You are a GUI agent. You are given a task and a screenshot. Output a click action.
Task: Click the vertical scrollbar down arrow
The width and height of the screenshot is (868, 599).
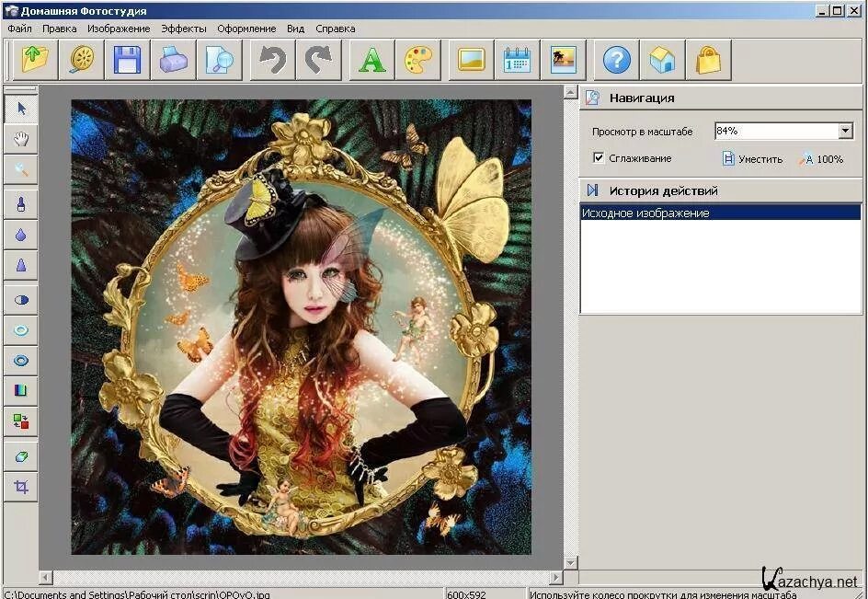571,563
